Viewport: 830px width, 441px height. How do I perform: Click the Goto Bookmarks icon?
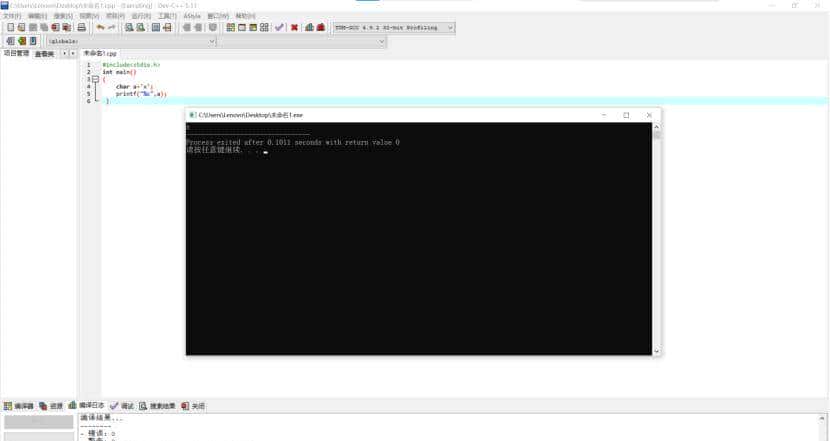click(33, 41)
